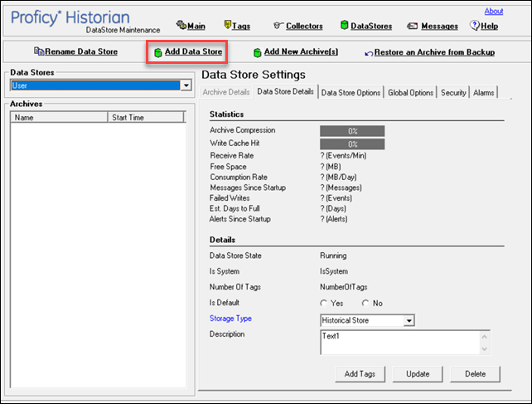The image size is (532, 404).
Task: Click Description scrollbar up arrow
Action: pos(485,337)
